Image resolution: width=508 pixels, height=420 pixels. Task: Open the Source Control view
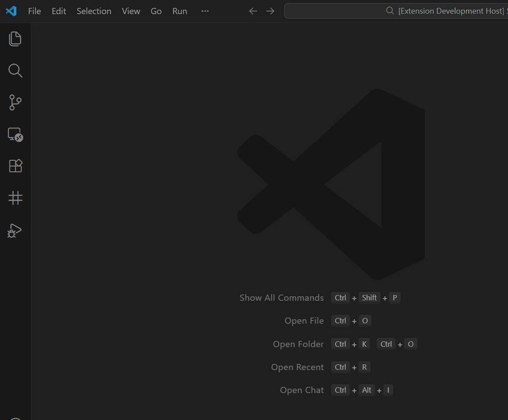pyautogui.click(x=15, y=102)
